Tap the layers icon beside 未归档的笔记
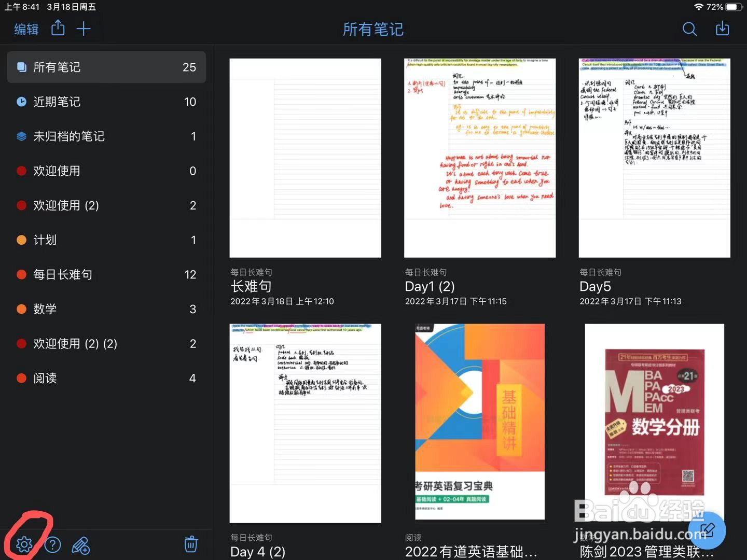The image size is (747, 560). coord(21,136)
